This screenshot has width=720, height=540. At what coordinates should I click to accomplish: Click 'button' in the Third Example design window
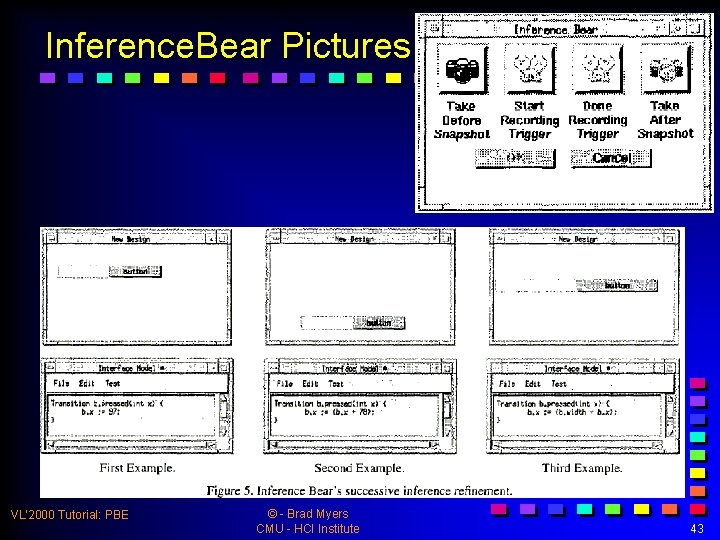[617, 285]
